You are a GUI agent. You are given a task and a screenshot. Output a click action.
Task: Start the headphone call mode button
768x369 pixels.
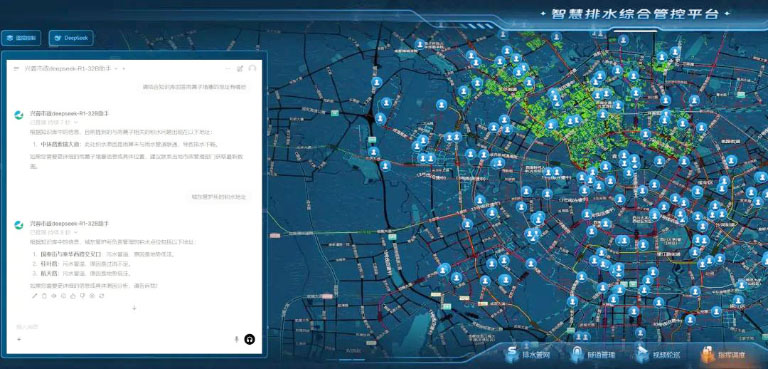tap(249, 339)
